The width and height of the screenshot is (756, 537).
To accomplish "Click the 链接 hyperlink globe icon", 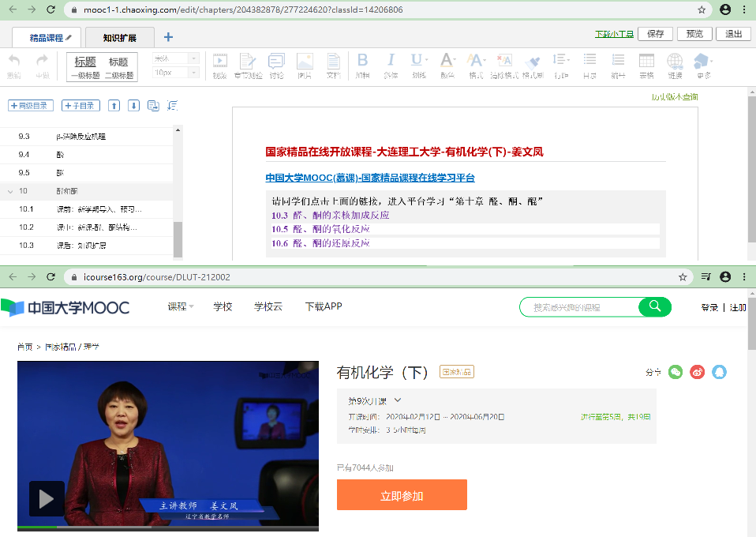I will pos(675,62).
